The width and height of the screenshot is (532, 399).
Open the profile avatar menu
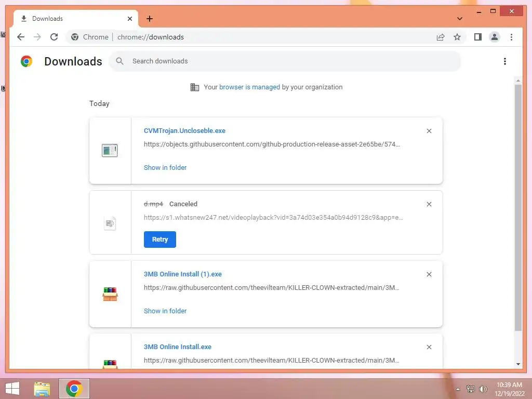point(495,37)
